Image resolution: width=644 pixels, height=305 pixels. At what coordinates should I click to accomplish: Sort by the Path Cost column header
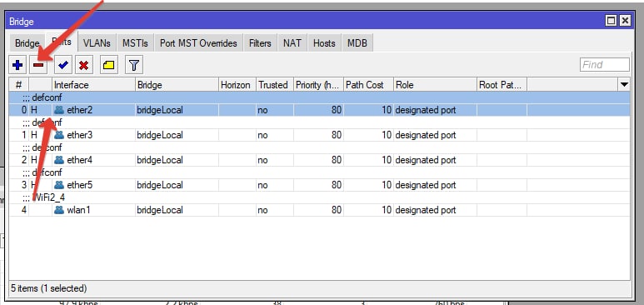[368, 85]
